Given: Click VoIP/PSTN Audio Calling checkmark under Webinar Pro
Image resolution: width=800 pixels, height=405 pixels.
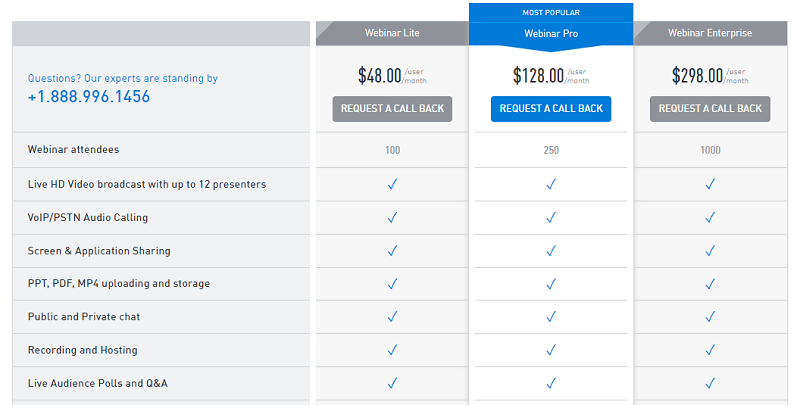Looking at the screenshot, I should 551,217.
